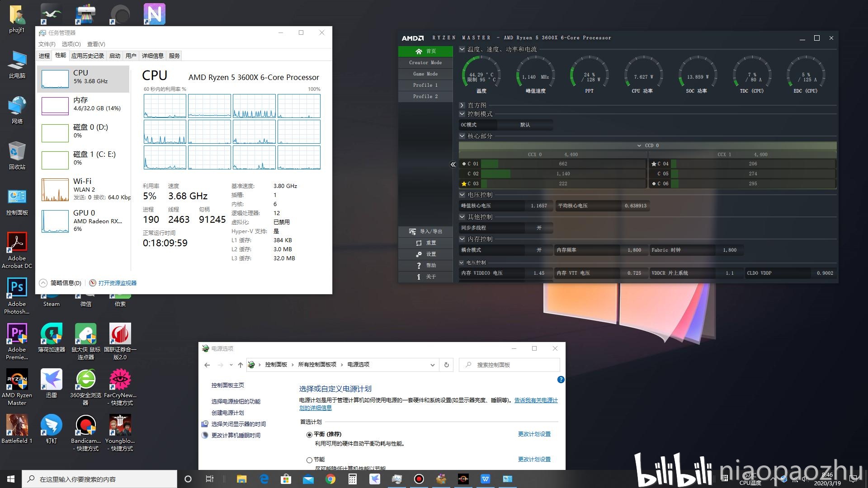Select Game Mode in Ryzen Master
This screenshot has width=868, height=488.
[x=425, y=74]
